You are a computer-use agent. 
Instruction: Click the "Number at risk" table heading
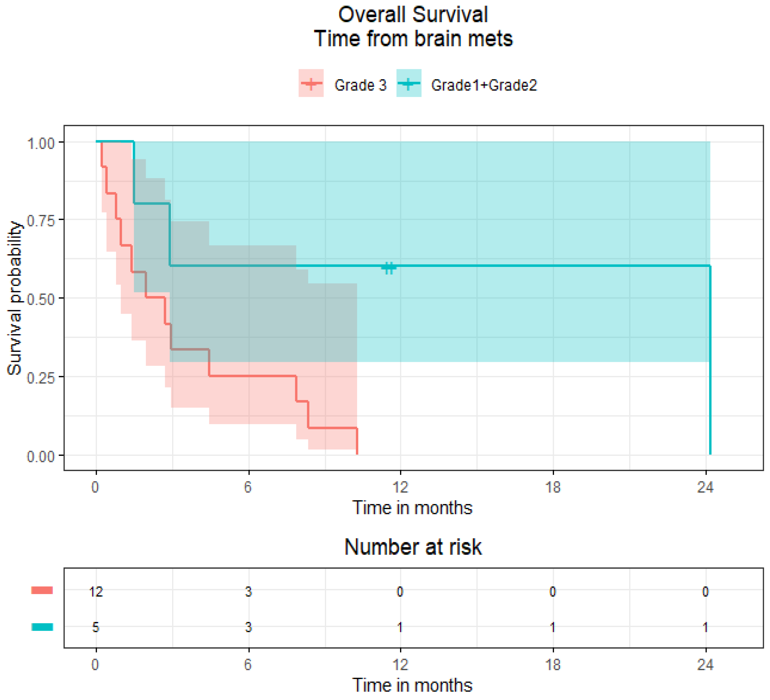coord(413,547)
